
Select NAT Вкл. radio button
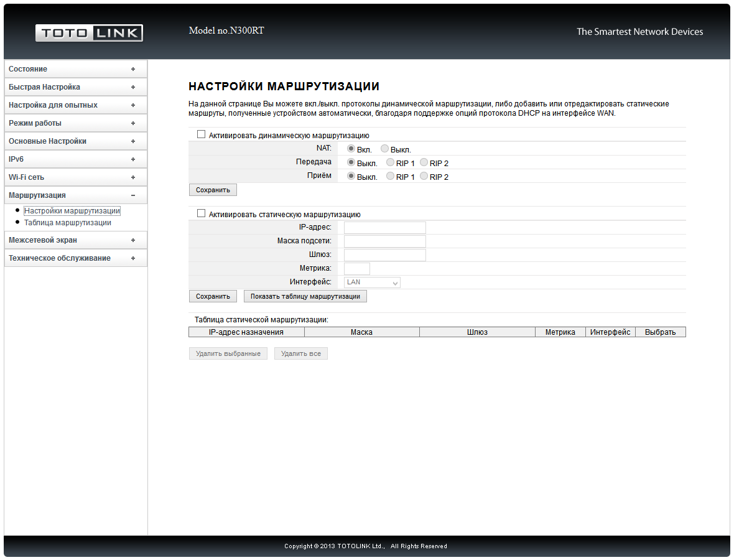(351, 149)
